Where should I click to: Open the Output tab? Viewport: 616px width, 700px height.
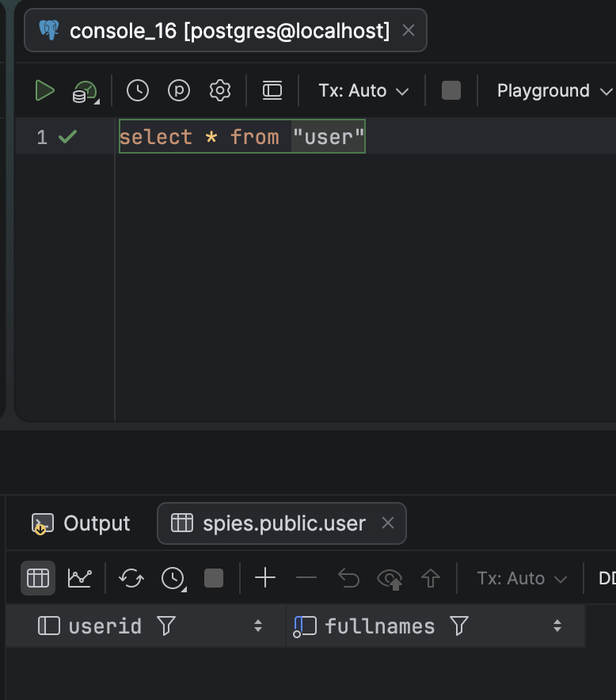[80, 523]
